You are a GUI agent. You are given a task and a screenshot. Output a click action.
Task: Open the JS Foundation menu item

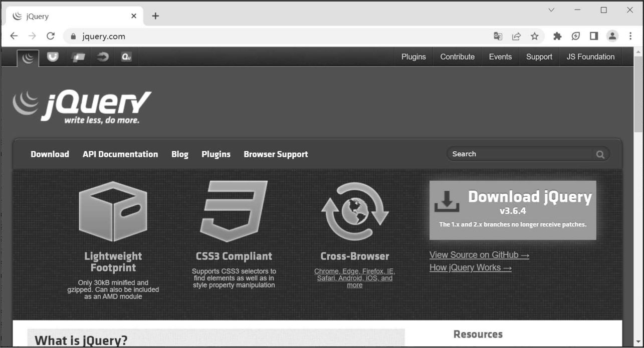(x=590, y=57)
